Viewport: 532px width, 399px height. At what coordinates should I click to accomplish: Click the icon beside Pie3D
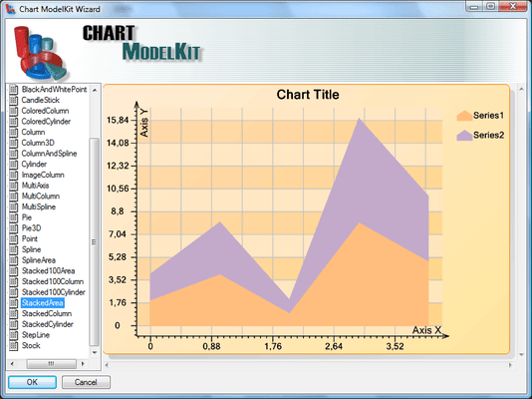pos(14,228)
